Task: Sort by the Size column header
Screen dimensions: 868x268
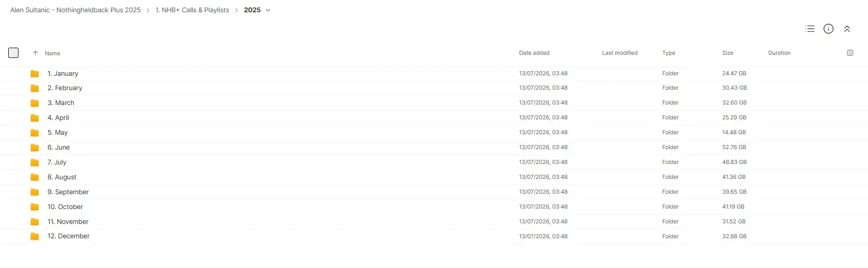Action: (727, 53)
